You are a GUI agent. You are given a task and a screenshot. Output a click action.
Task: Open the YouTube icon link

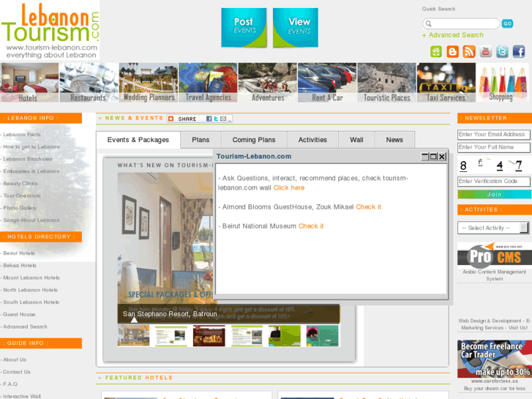pyautogui.click(x=485, y=52)
